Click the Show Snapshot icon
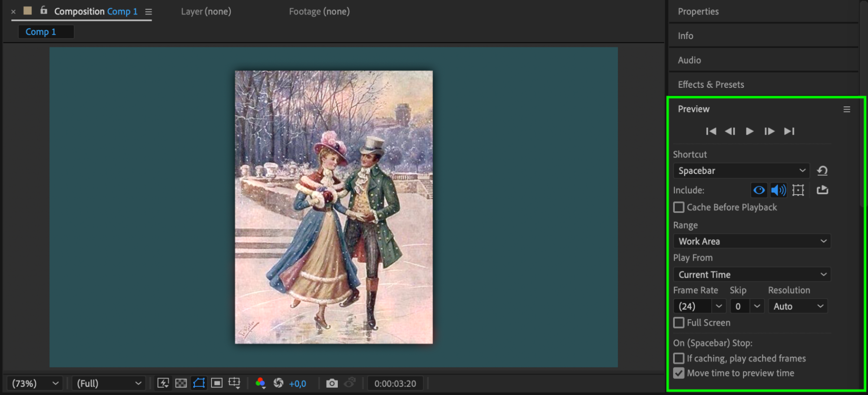 pos(350,383)
